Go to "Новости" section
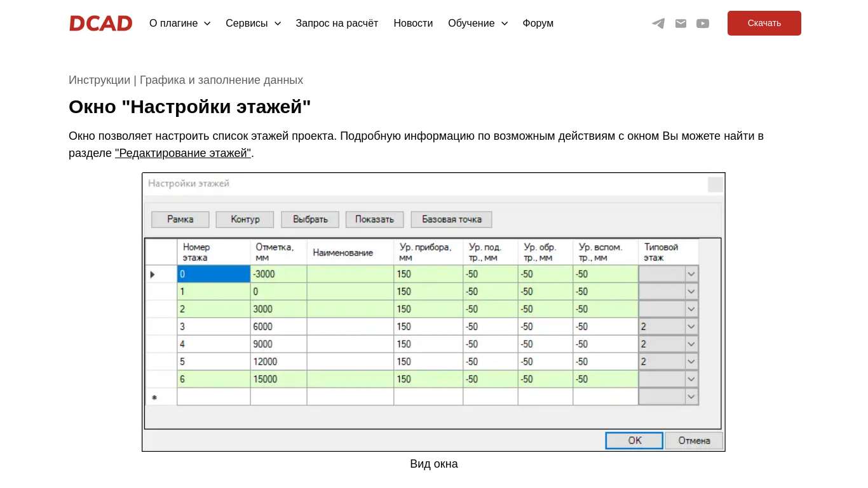This screenshot has height=488, width=868. (x=413, y=24)
